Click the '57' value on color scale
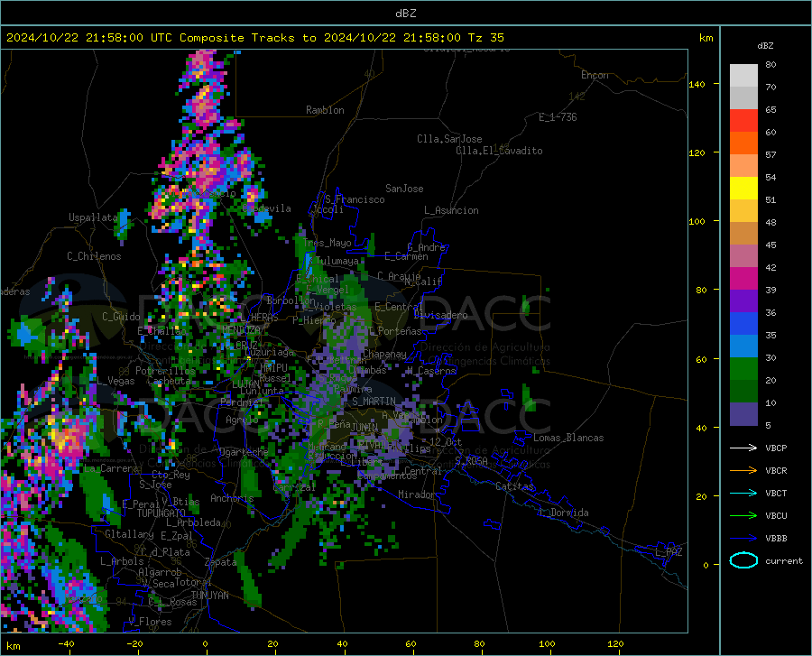Image resolution: width=812 pixels, height=656 pixels. [x=770, y=155]
